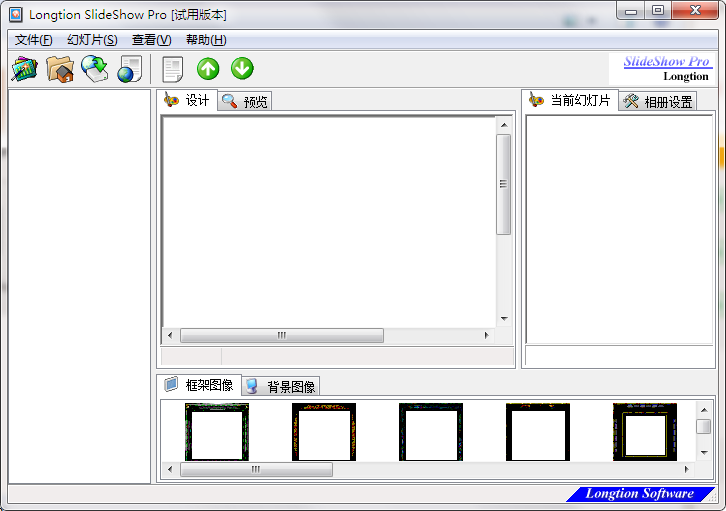Click frame gallery scroll down arrow
The width and height of the screenshot is (726, 511).
tap(704, 453)
